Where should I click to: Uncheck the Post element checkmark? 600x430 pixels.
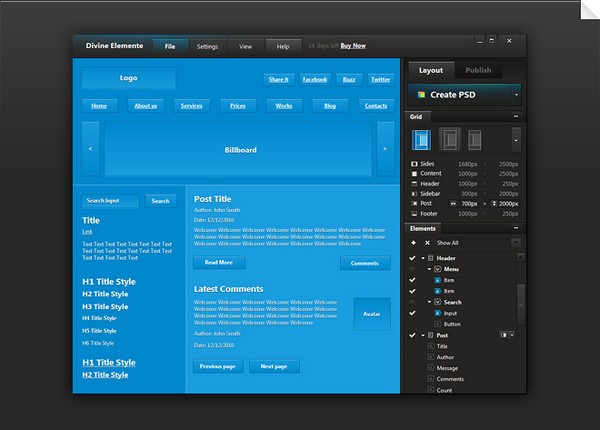413,335
